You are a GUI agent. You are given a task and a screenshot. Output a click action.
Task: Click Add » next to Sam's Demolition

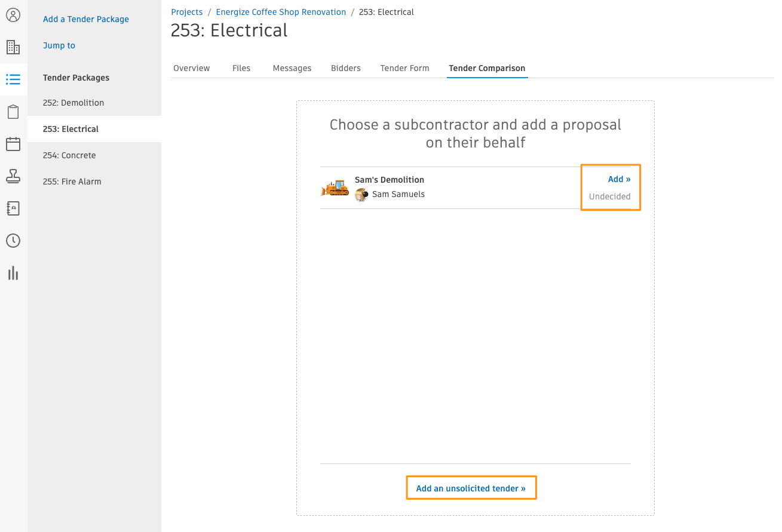620,179
